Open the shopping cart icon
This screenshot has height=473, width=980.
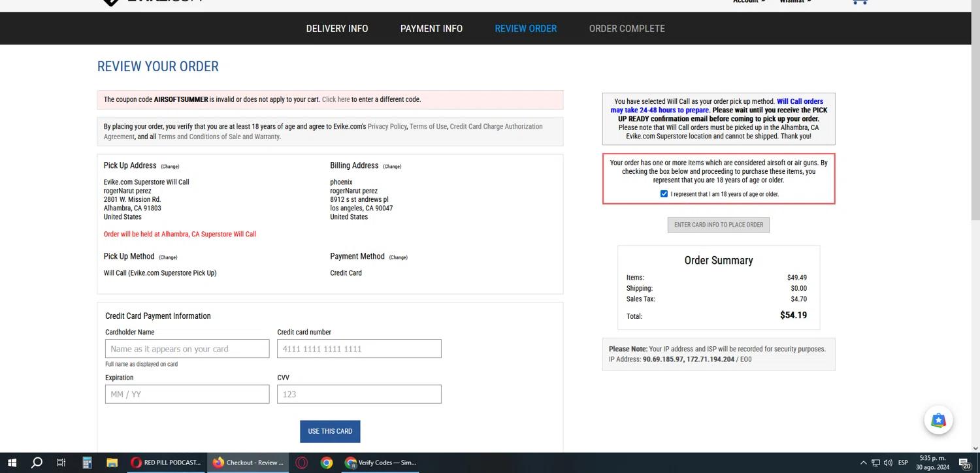(860, 2)
